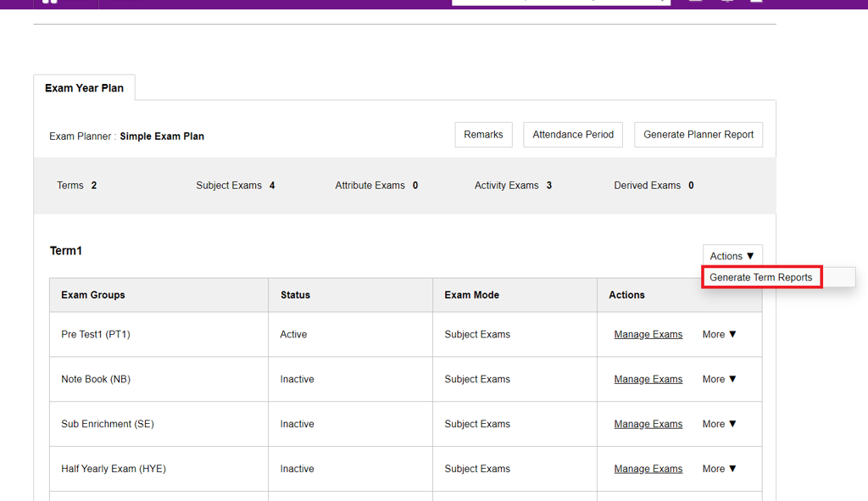The image size is (868, 501).
Task: Collapse the Term1 Actions dropdown
Action: (732, 256)
